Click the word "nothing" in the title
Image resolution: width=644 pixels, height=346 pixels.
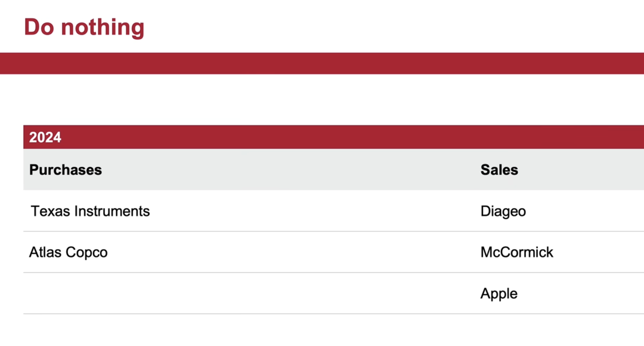(x=103, y=28)
